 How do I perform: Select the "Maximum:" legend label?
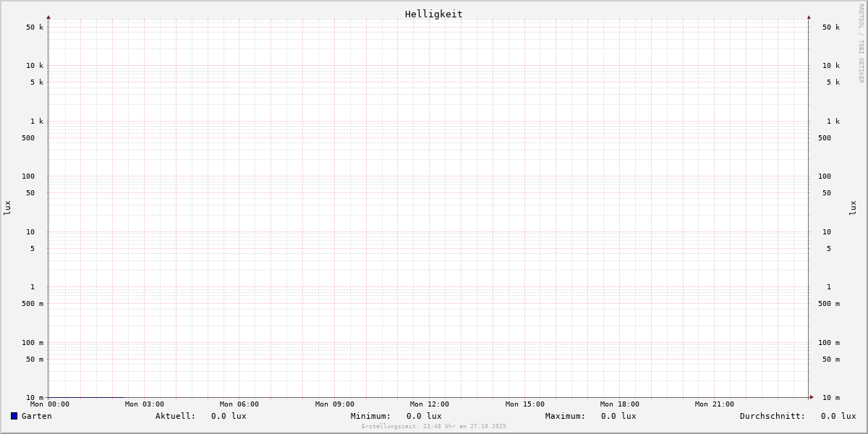[x=566, y=416]
